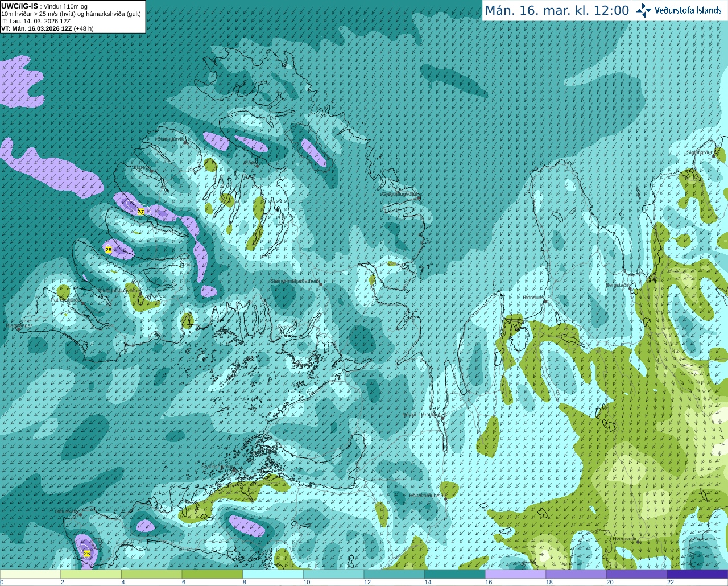Screen dimensions: 728x586
Task: Click the 'IT: Lau. 14. 03. 2026 12Z' line
Action: tap(36, 21)
